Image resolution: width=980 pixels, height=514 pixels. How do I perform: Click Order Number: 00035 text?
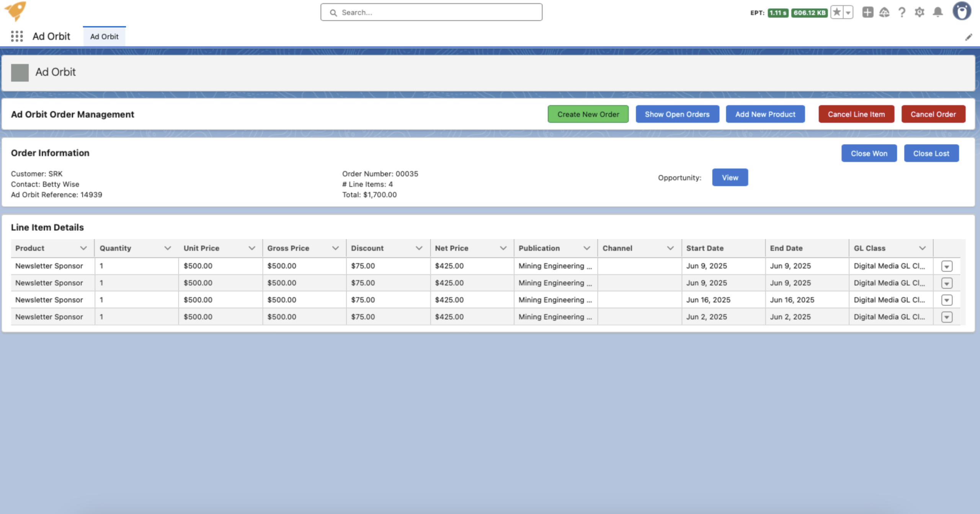pos(380,174)
